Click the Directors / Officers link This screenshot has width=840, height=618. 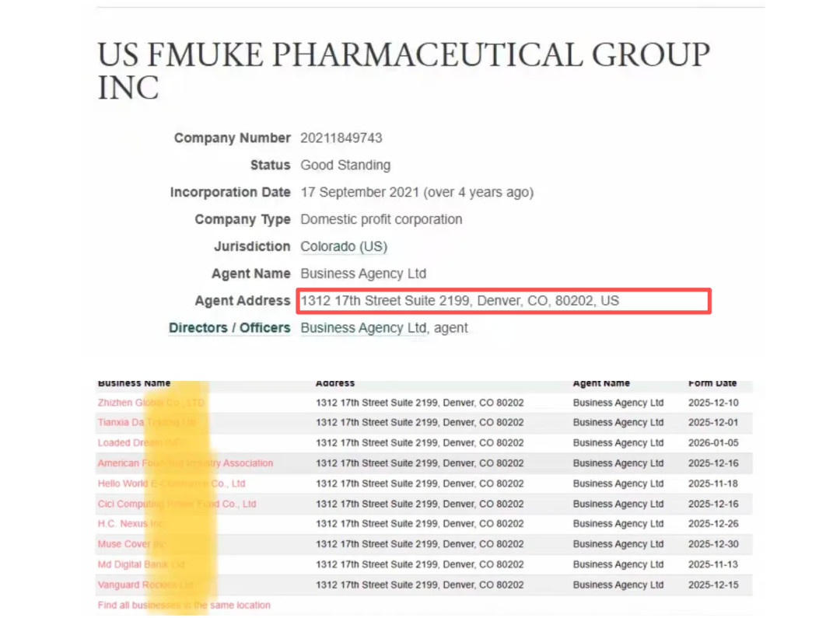(229, 328)
